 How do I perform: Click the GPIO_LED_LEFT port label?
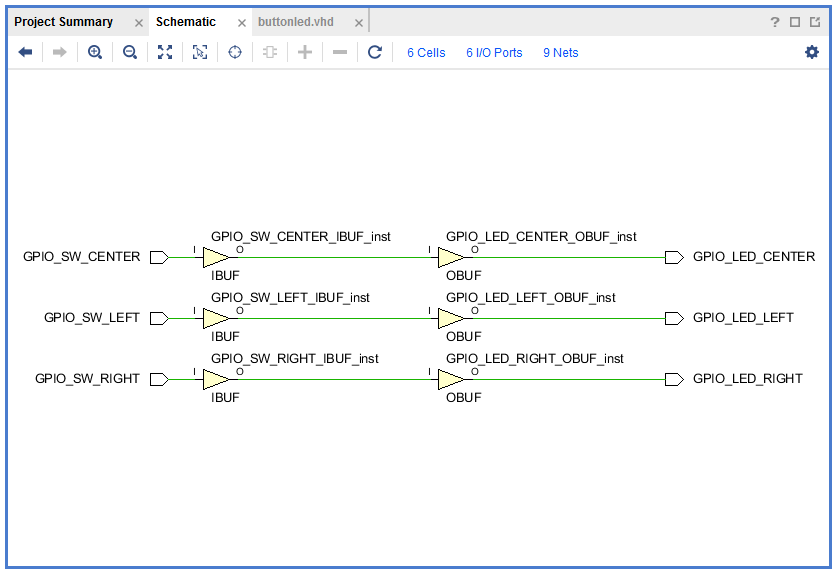click(x=743, y=318)
